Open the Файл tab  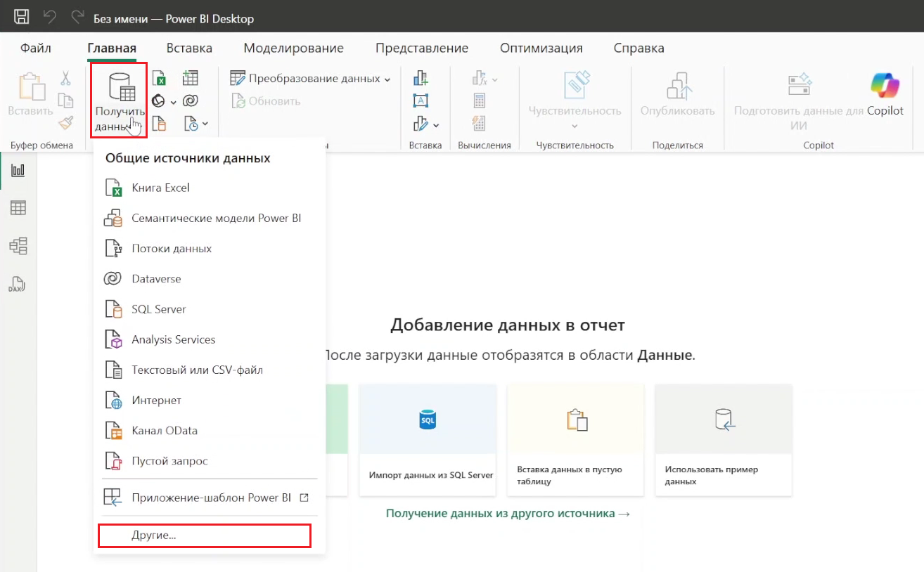36,48
